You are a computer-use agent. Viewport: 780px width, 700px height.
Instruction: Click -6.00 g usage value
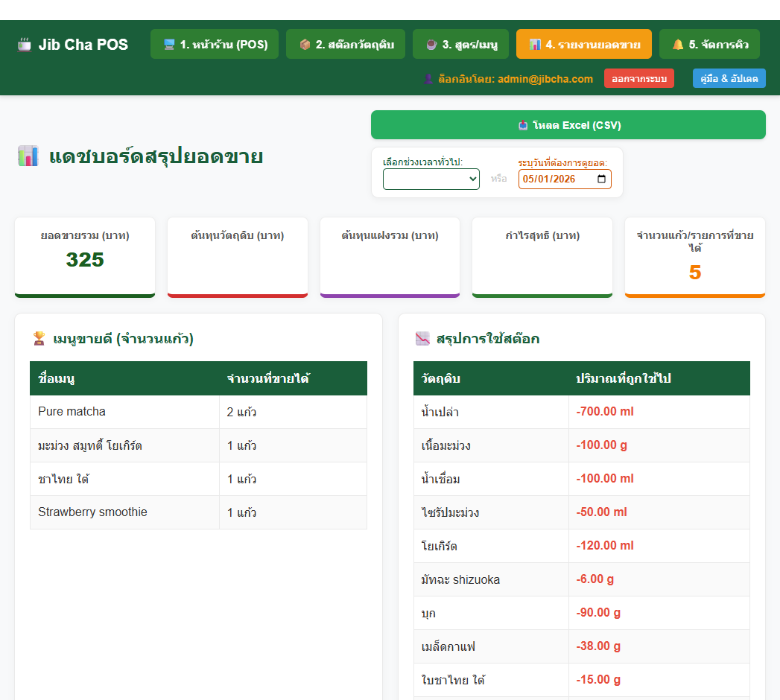click(595, 579)
